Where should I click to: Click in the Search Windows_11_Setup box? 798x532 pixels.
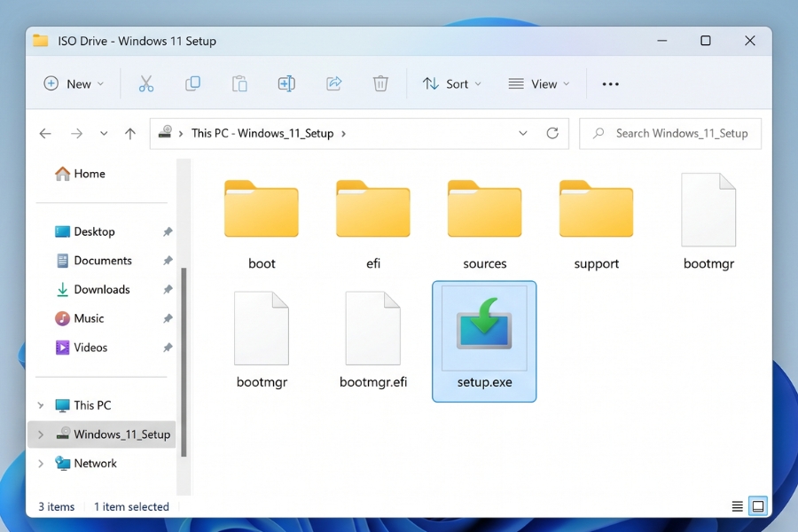click(x=670, y=133)
